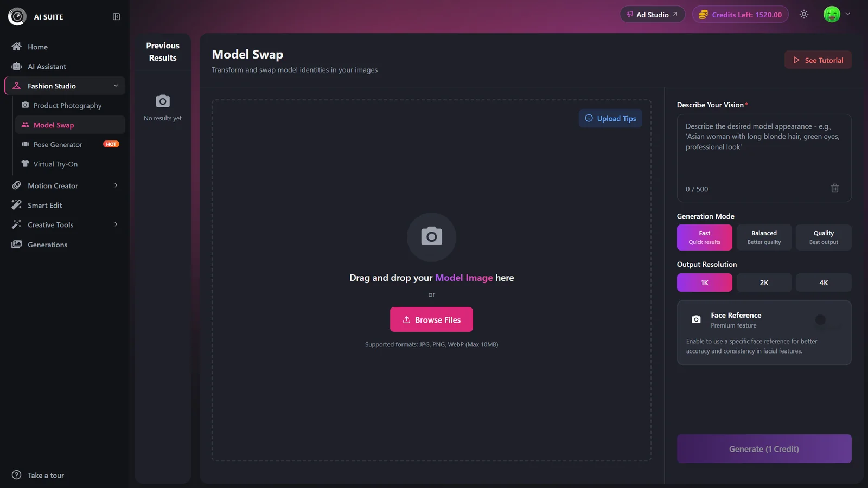868x488 pixels.
Task: Click the Previous Results camera icon
Action: point(163,101)
